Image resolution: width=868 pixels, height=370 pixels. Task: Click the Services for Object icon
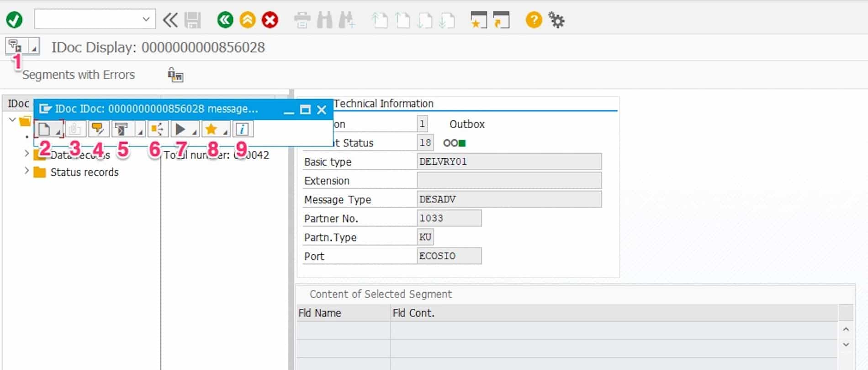click(15, 46)
